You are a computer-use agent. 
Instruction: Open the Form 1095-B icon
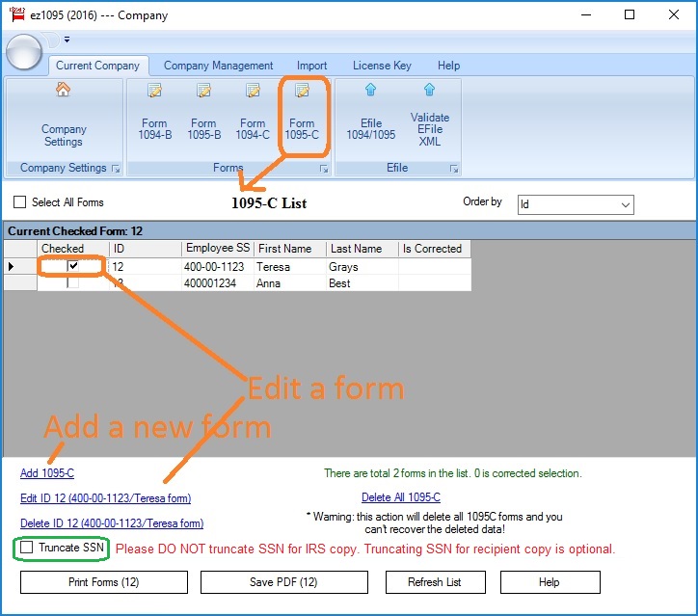coord(203,92)
